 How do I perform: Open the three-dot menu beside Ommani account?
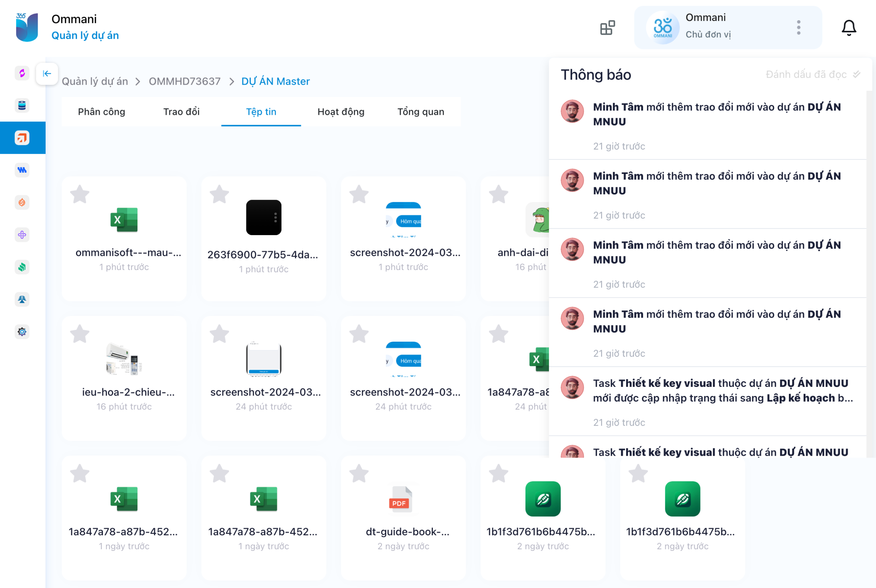[x=799, y=28]
